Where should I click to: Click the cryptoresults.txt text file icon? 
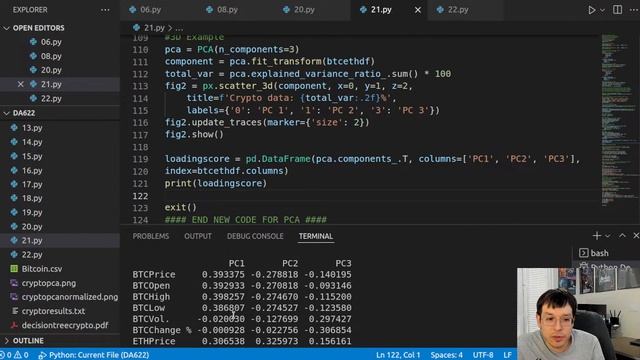14,311
